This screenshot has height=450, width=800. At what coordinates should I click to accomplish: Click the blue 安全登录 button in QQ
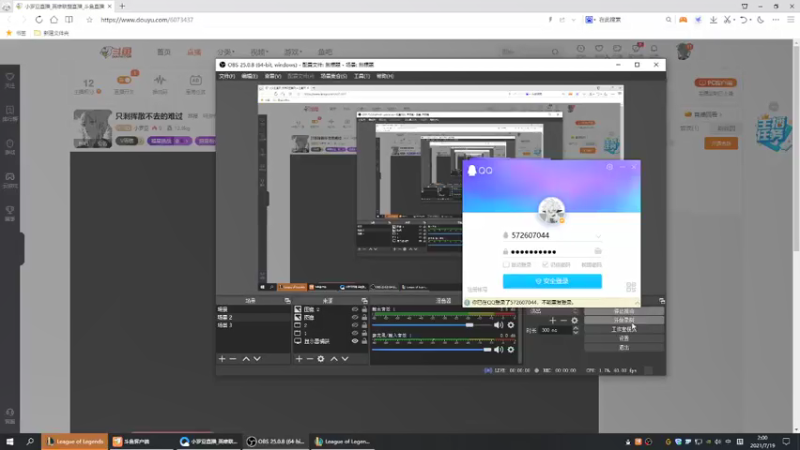552,281
